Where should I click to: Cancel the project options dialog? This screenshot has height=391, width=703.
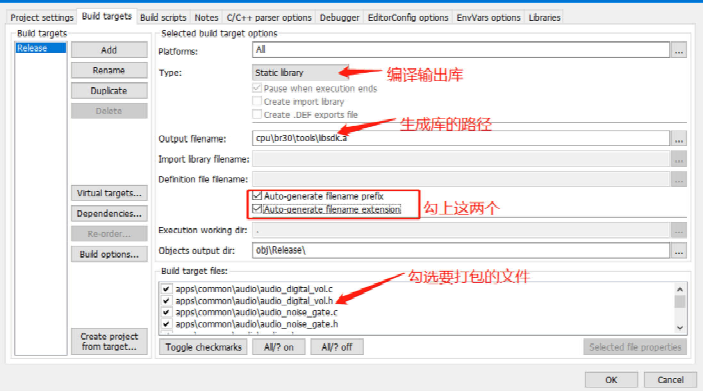point(670,380)
